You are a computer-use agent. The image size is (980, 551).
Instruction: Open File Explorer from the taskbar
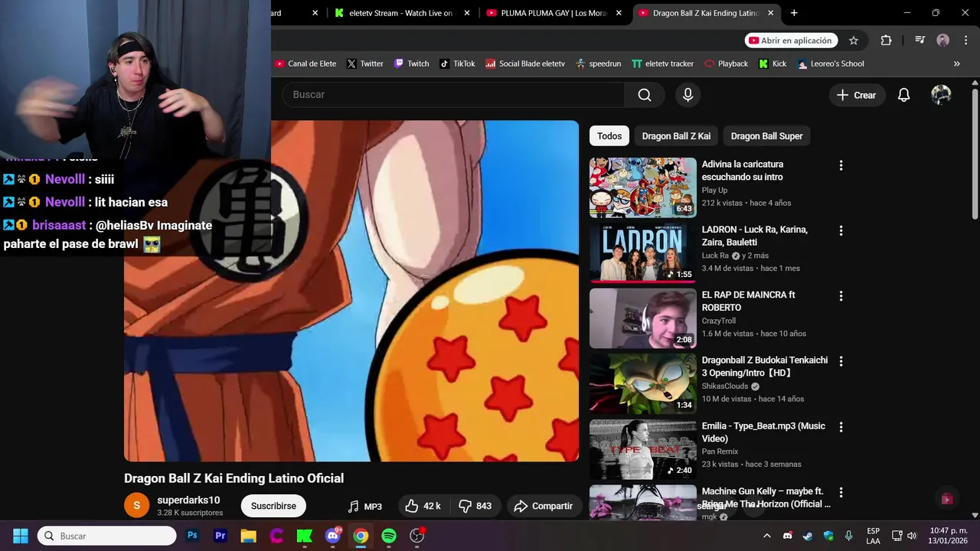click(x=248, y=536)
